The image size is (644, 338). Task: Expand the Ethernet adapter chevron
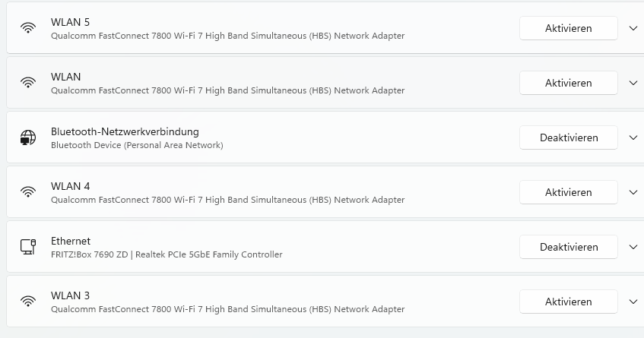pos(633,247)
